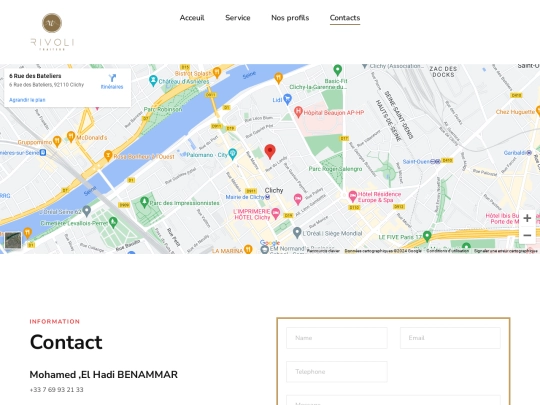The image size is (540, 405).
Task: Click the Parc des Impressionnistes marker
Action: click(144, 202)
